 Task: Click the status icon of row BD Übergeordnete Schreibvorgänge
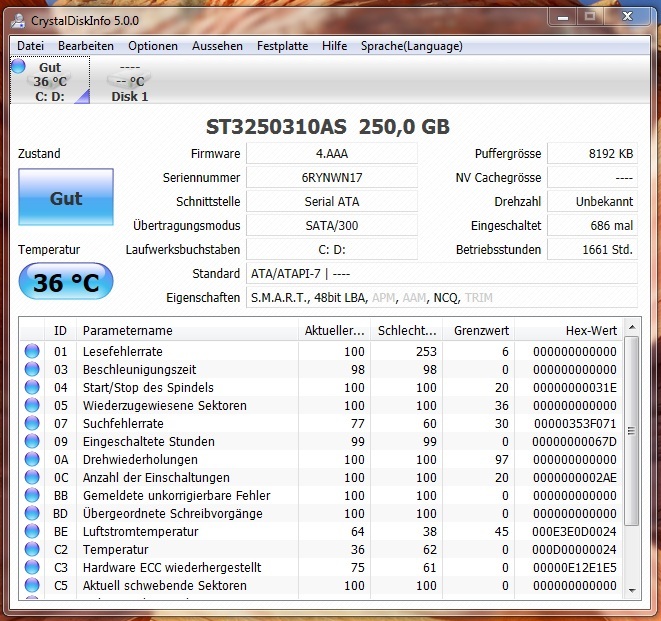pyautogui.click(x=32, y=513)
